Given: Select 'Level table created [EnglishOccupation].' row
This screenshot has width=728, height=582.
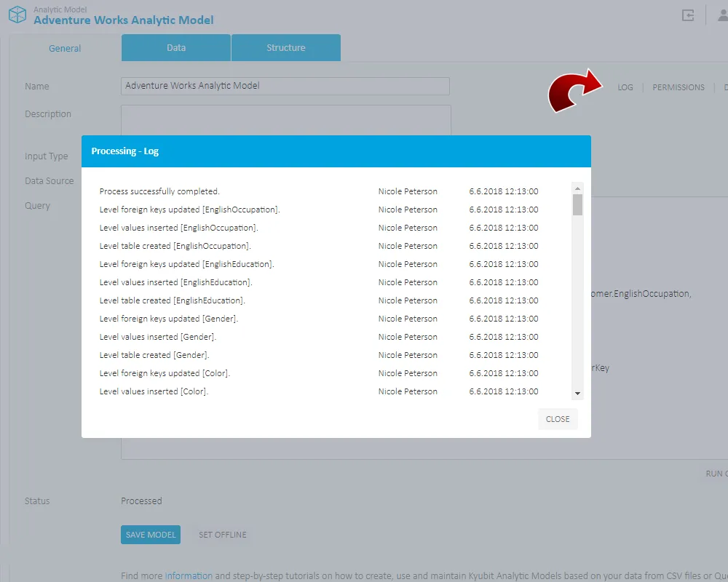Looking at the screenshot, I should pos(319,246).
